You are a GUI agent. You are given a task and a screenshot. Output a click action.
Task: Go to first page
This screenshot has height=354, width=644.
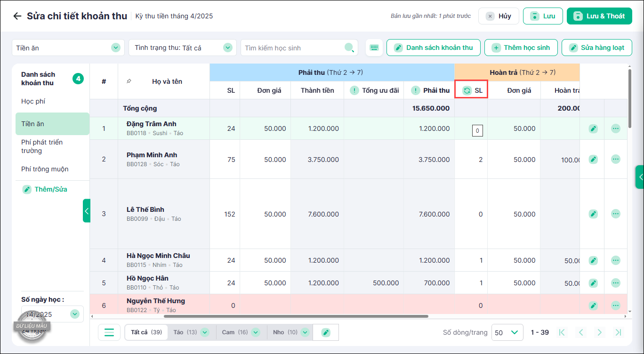pos(562,332)
